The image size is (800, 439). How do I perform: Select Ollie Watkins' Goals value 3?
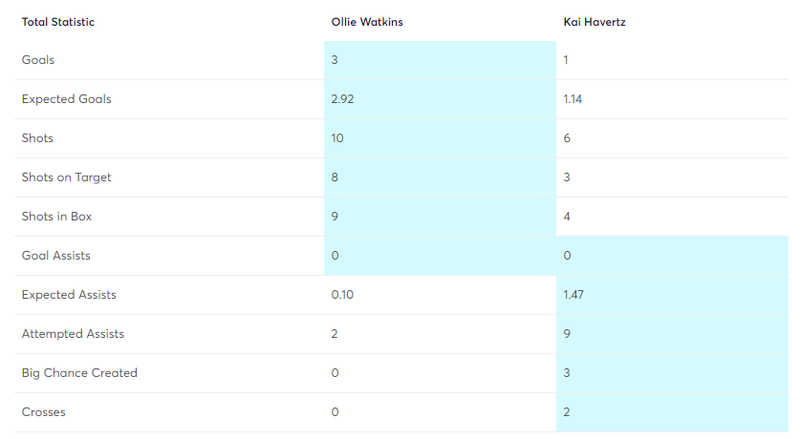tap(334, 60)
